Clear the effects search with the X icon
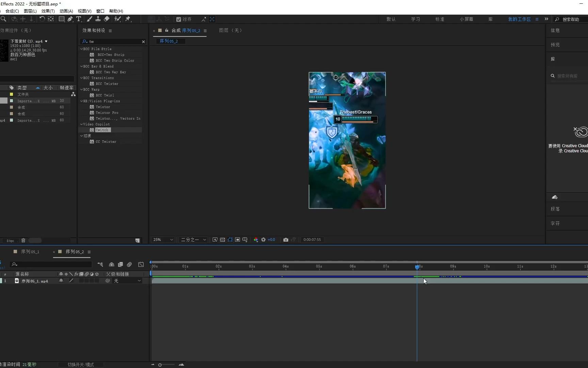This screenshot has width=588, height=368. pos(143,42)
